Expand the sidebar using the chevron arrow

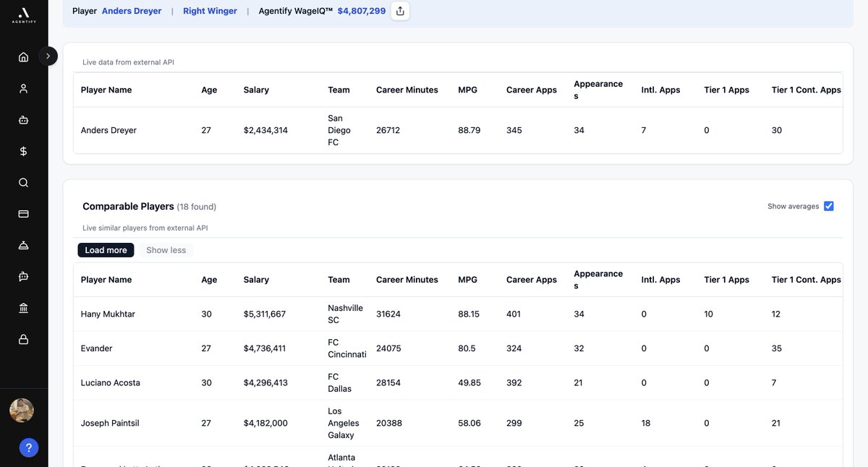(x=48, y=56)
